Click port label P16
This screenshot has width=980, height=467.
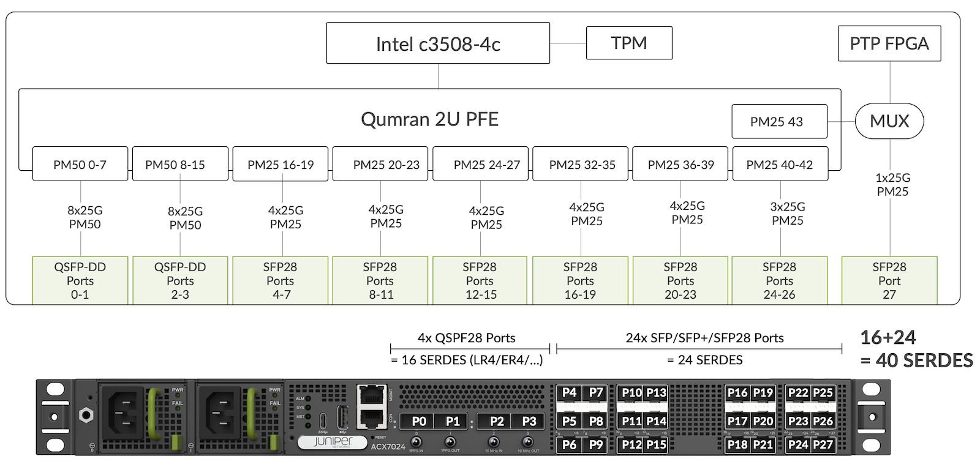pos(737,392)
